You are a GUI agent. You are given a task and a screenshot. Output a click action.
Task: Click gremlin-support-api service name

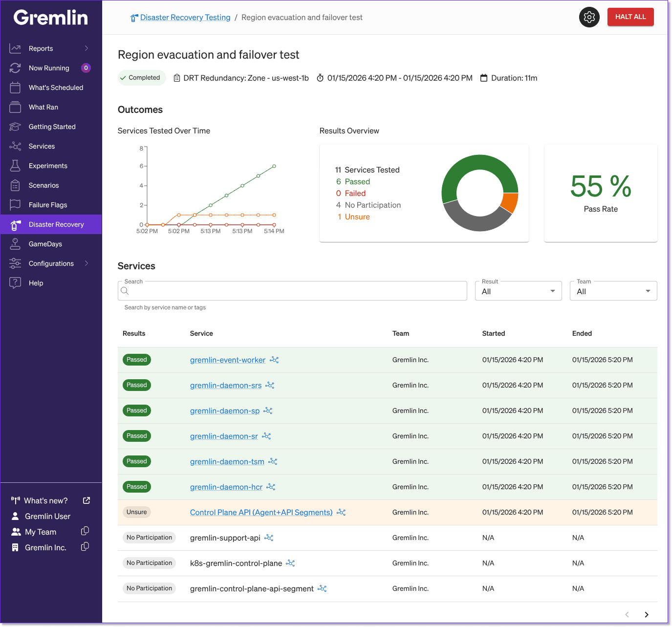pos(225,538)
